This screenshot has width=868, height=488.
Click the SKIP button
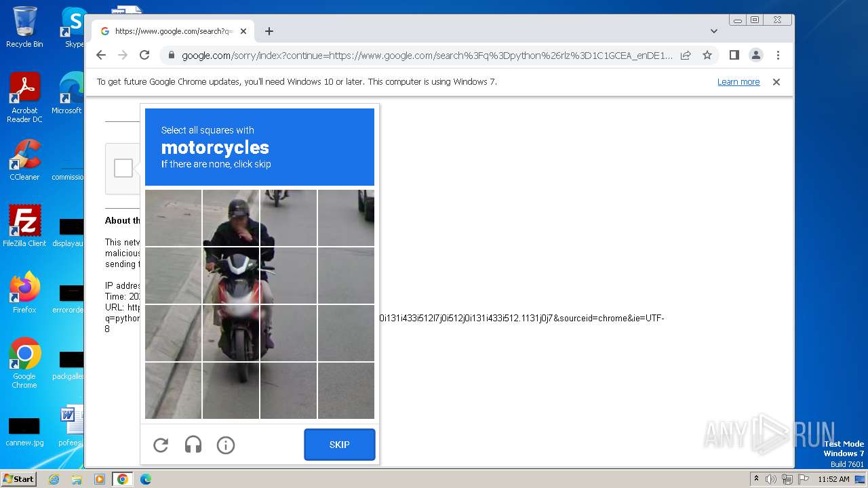tap(339, 445)
